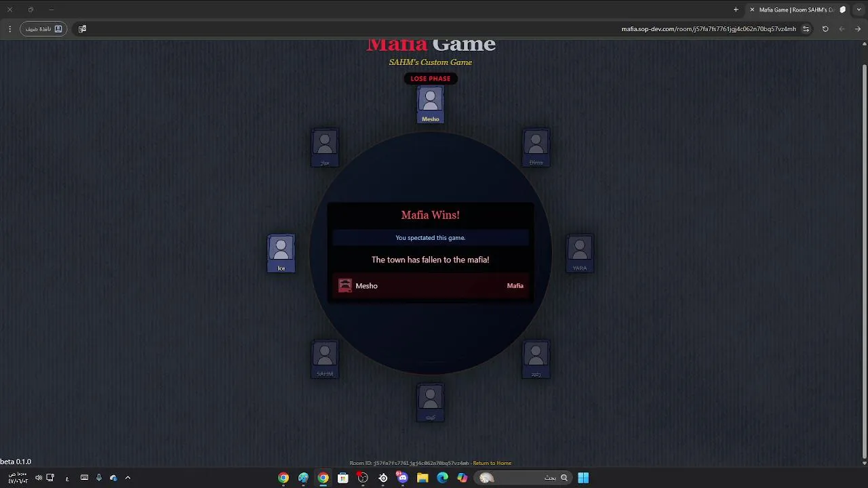Click the SAHM's Custom Game subtitle

click(431, 62)
